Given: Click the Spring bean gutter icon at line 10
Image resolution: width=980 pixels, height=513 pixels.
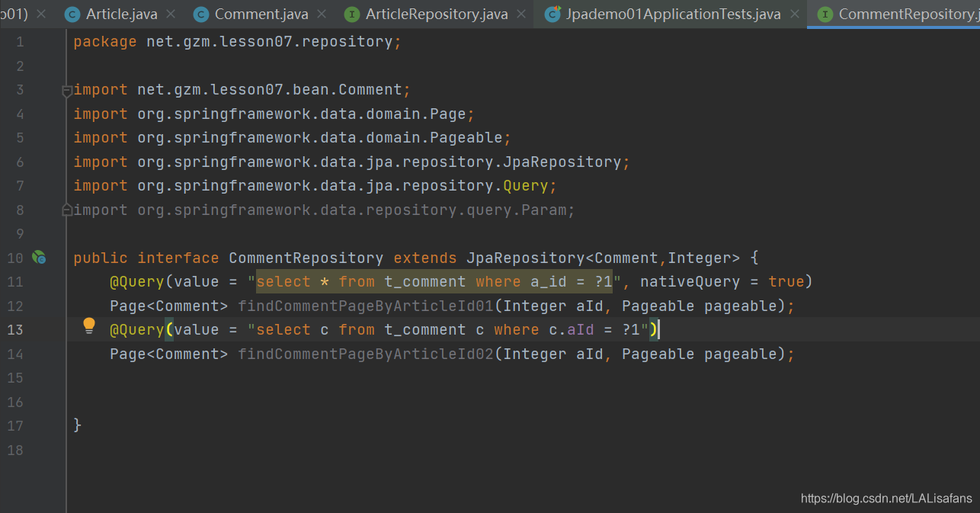Looking at the screenshot, I should tap(39, 258).
